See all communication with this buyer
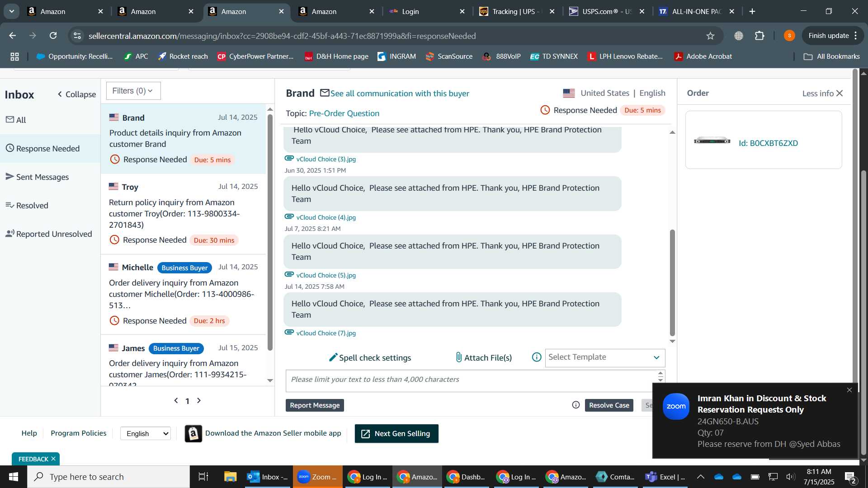 point(400,94)
